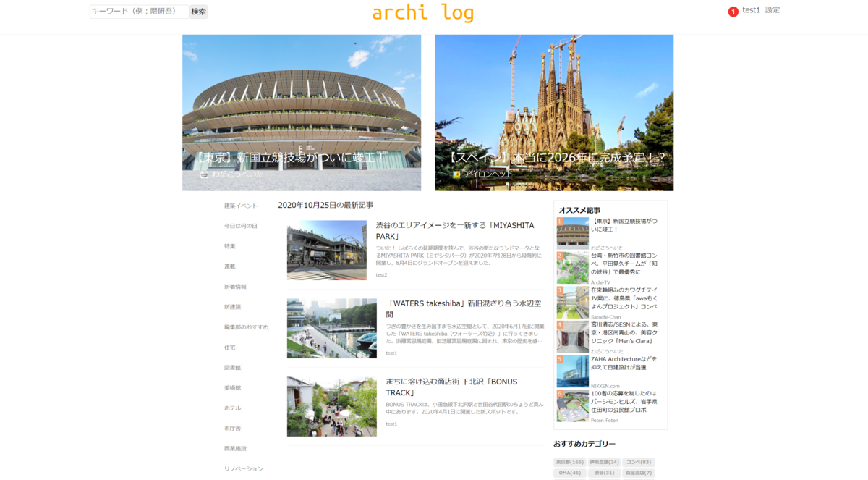This screenshot has width=868, height=480.
Task: Select 連載 in side menu
Action: 230,267
